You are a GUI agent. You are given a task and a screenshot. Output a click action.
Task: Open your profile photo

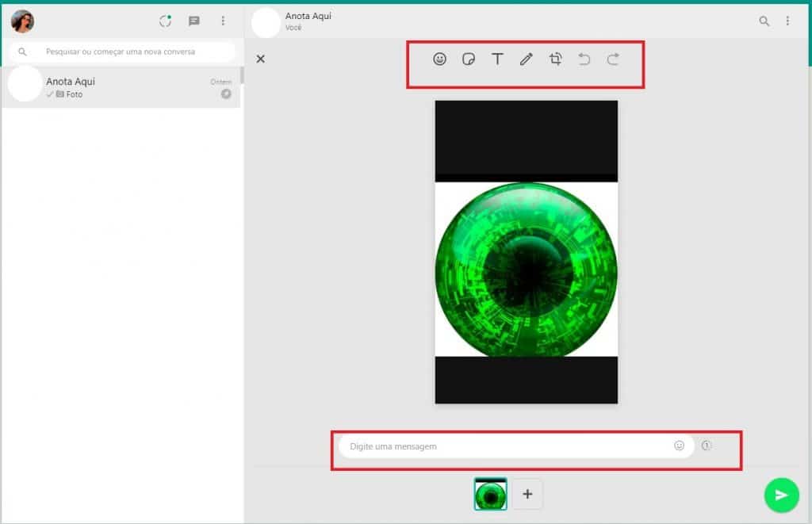point(23,21)
